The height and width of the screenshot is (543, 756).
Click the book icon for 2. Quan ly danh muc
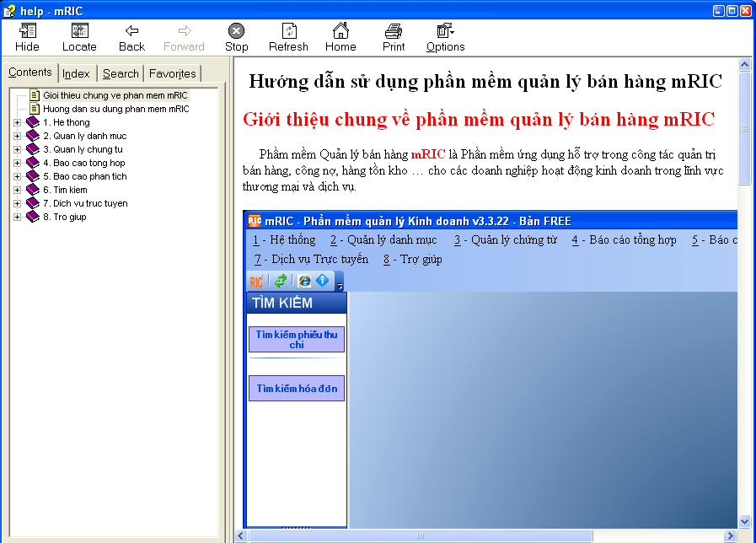33,136
